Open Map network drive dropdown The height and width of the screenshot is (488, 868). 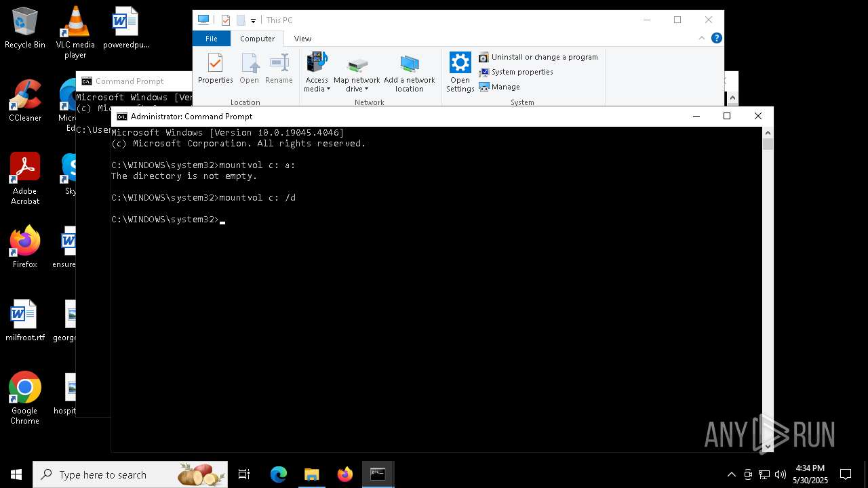click(357, 72)
